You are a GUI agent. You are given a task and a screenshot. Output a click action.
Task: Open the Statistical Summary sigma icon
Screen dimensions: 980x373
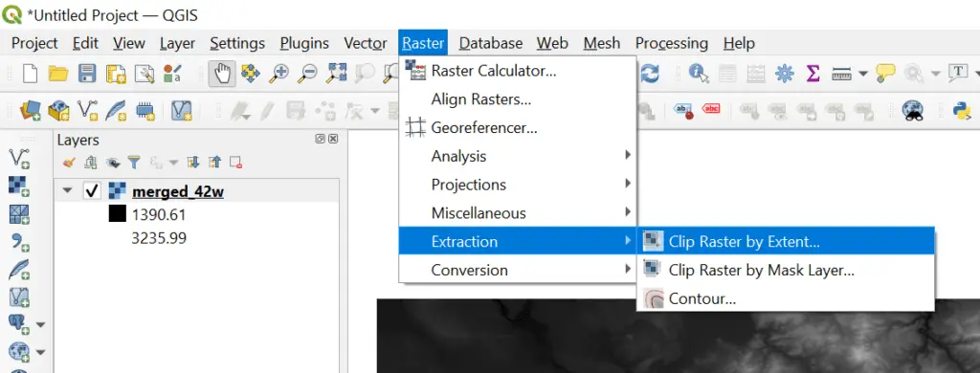(x=813, y=74)
